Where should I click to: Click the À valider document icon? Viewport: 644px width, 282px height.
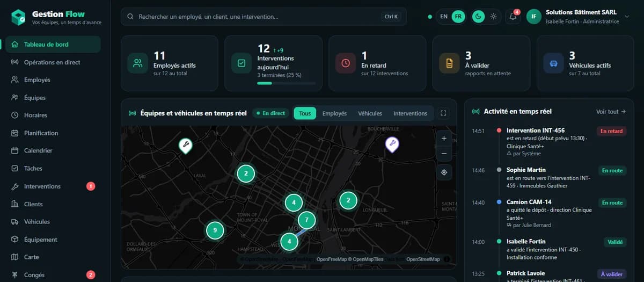click(x=449, y=63)
